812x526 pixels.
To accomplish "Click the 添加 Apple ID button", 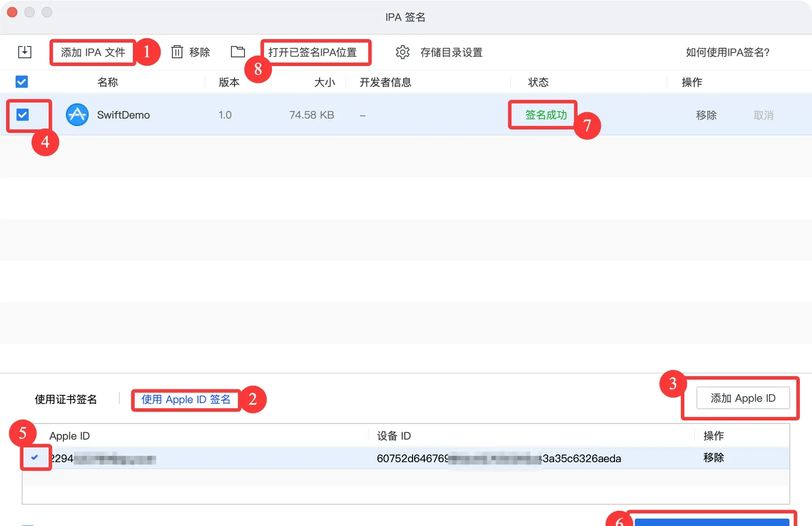I will click(x=743, y=398).
